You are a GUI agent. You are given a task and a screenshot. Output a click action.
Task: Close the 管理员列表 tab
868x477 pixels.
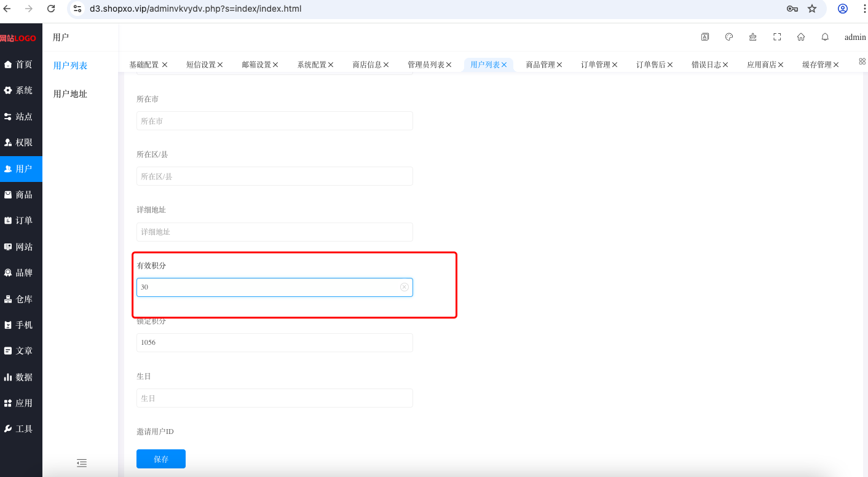(x=449, y=65)
